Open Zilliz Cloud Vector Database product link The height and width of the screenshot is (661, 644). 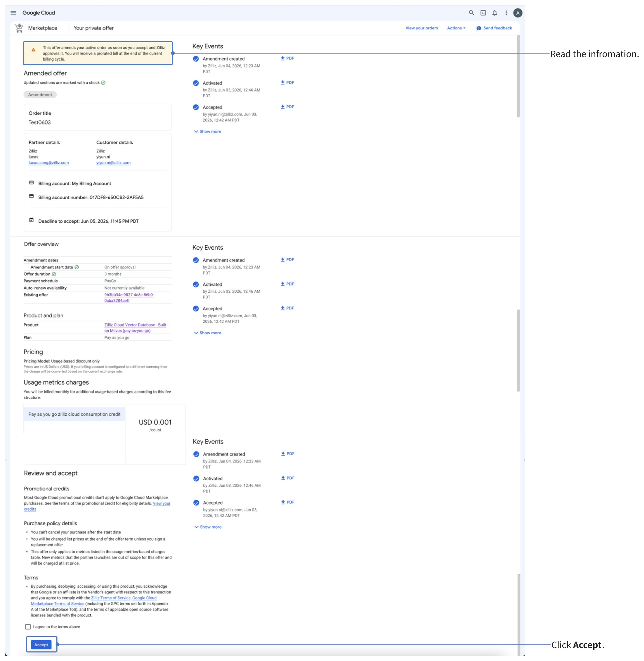coord(135,328)
